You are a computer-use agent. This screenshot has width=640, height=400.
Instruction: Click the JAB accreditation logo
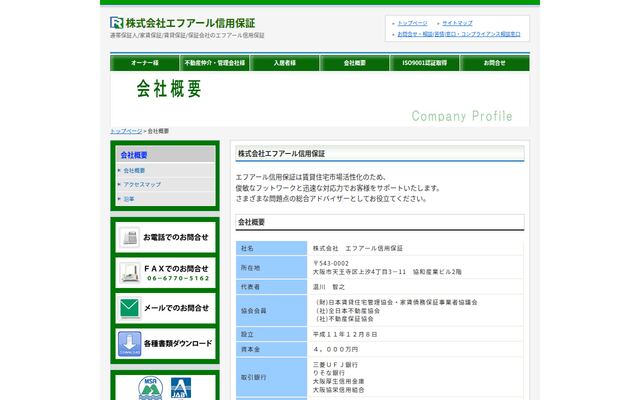click(181, 388)
